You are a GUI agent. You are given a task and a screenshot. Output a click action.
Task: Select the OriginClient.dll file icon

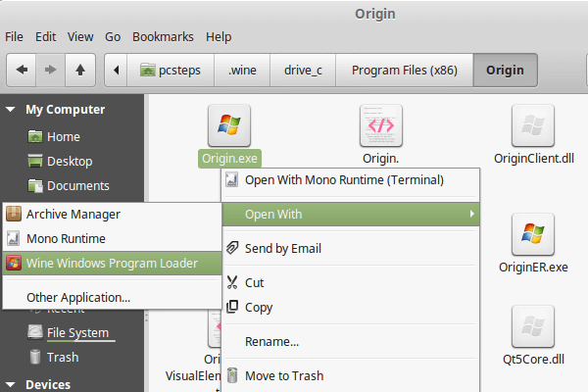[x=533, y=125]
